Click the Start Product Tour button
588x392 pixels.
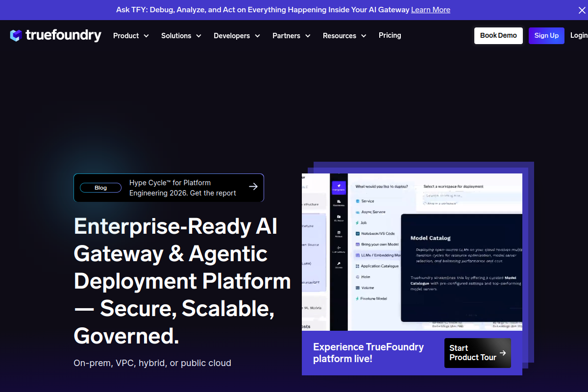click(478, 353)
